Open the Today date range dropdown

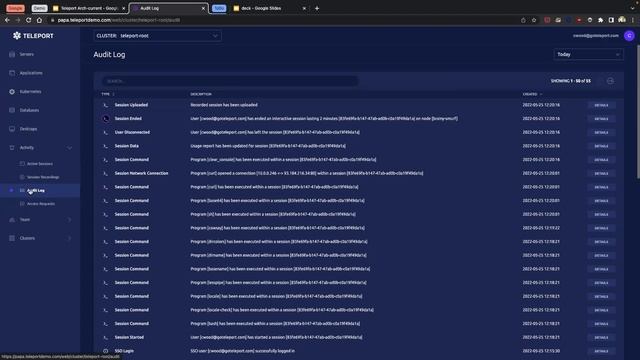[588, 54]
